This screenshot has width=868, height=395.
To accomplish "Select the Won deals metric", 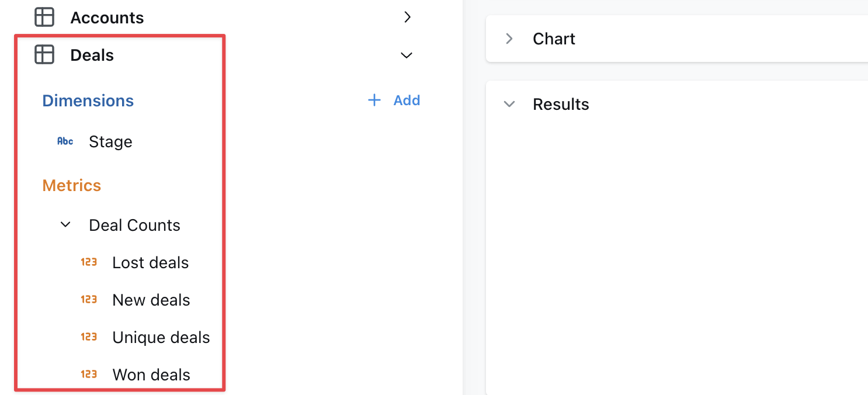I will [x=151, y=374].
